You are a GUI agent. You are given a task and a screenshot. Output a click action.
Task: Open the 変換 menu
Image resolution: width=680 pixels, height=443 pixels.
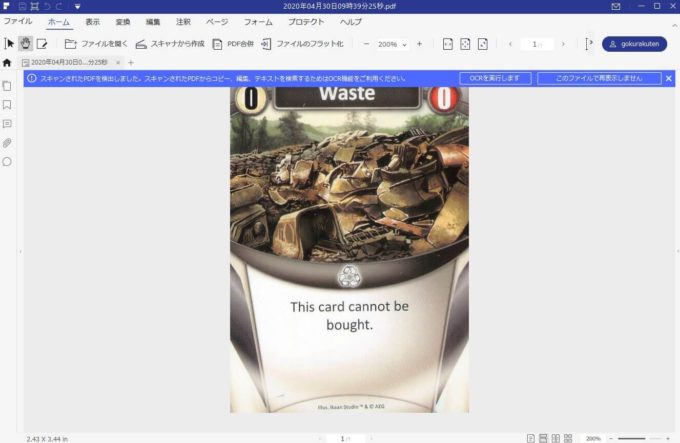pos(123,22)
